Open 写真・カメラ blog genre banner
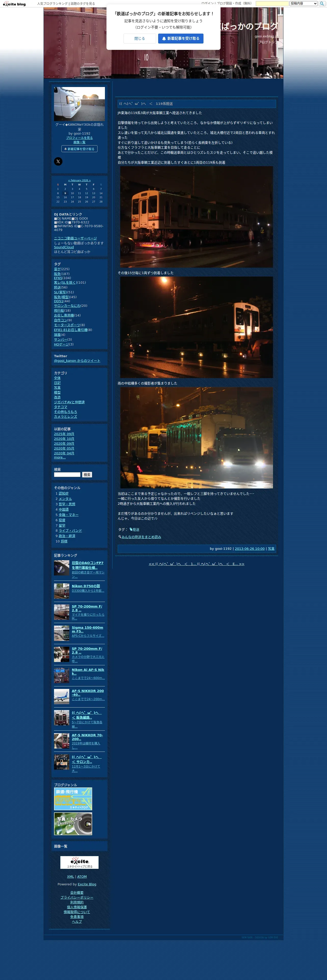 (73, 824)
